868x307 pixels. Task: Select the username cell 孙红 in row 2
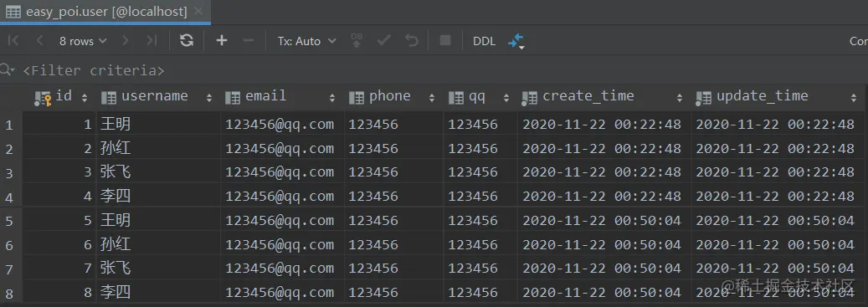coord(157,148)
